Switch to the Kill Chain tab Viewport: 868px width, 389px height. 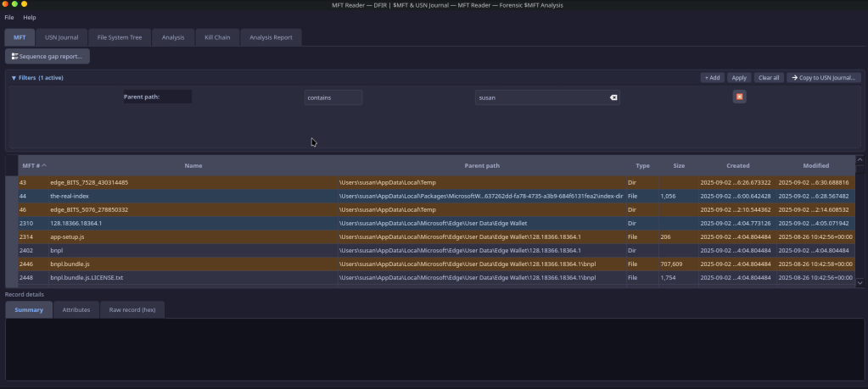coord(217,37)
